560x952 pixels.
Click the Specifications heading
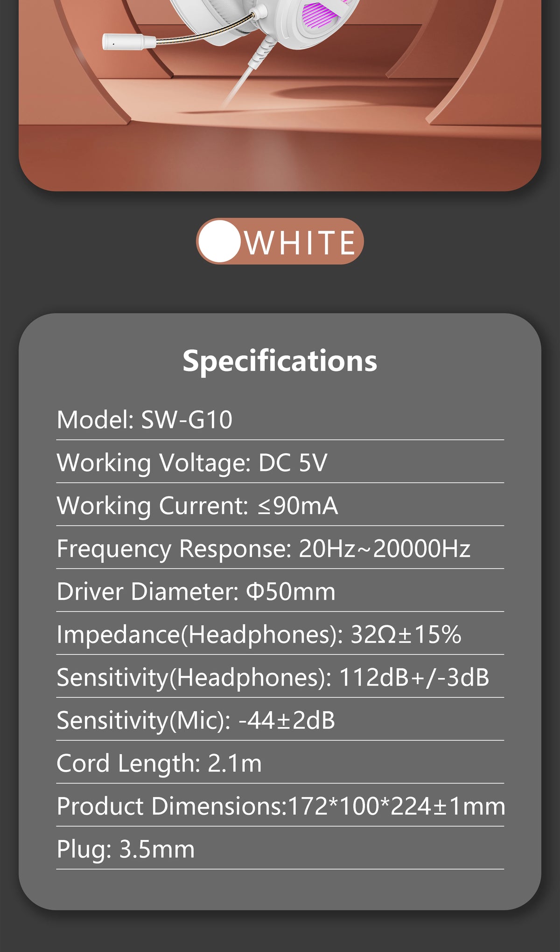click(280, 361)
